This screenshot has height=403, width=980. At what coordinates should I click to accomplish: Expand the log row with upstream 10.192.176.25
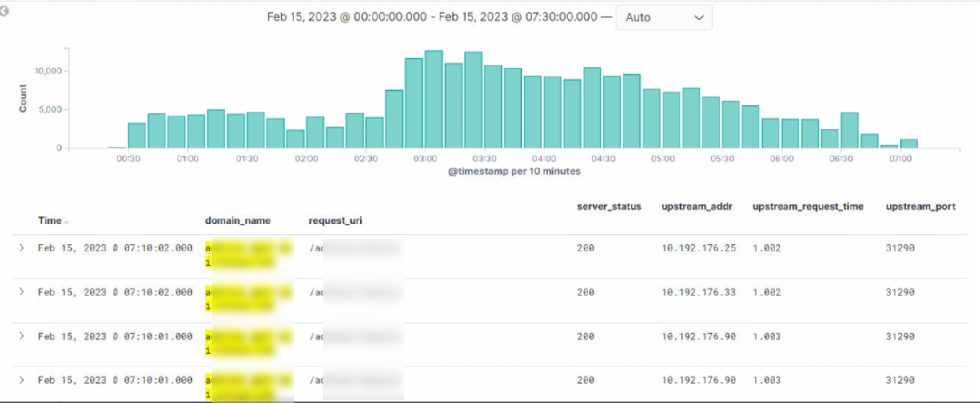pos(22,248)
